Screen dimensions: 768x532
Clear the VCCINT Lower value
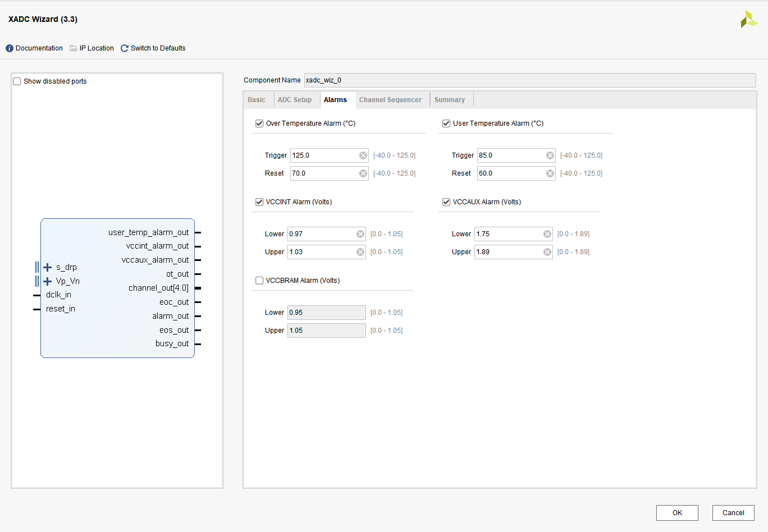click(x=360, y=234)
